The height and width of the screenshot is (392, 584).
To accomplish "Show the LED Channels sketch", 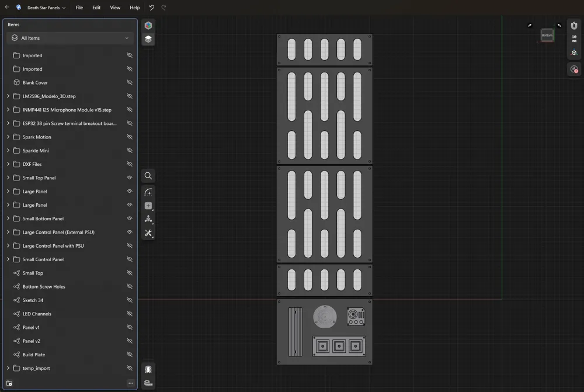I will [x=130, y=314].
